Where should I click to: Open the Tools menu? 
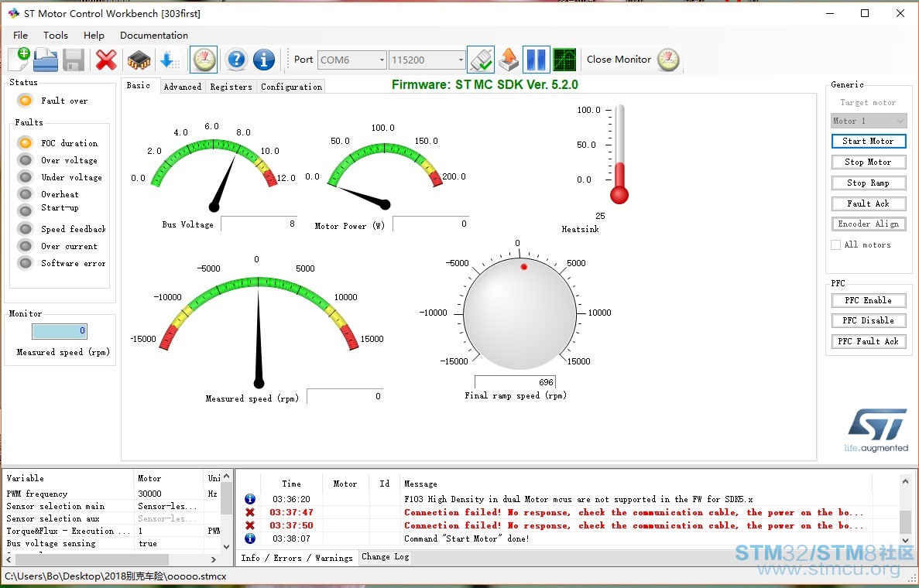pos(56,35)
